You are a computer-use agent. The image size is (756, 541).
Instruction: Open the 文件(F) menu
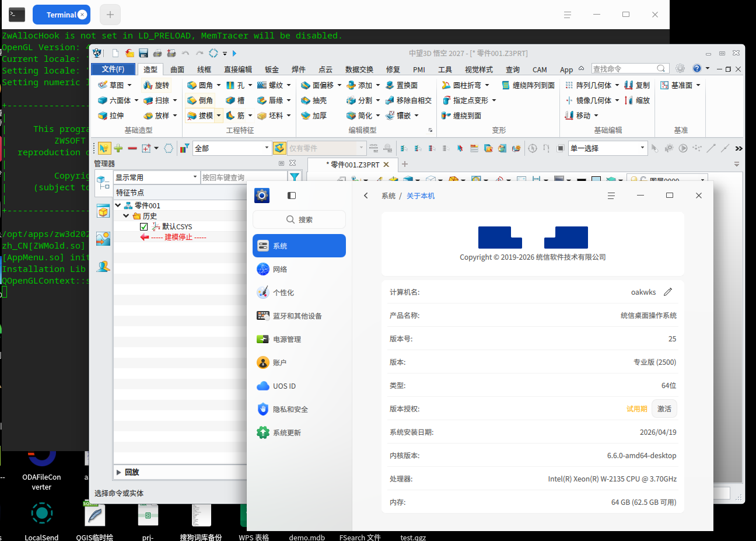tap(113, 69)
